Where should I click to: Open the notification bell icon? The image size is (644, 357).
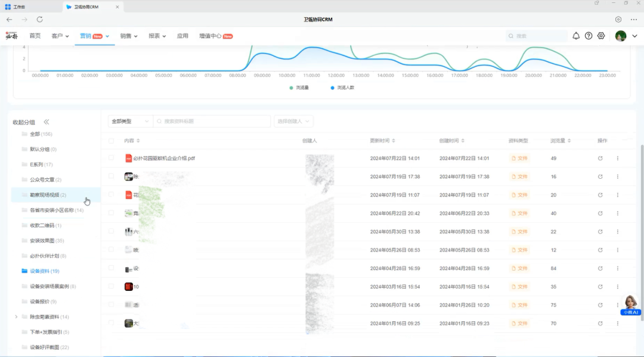(576, 36)
